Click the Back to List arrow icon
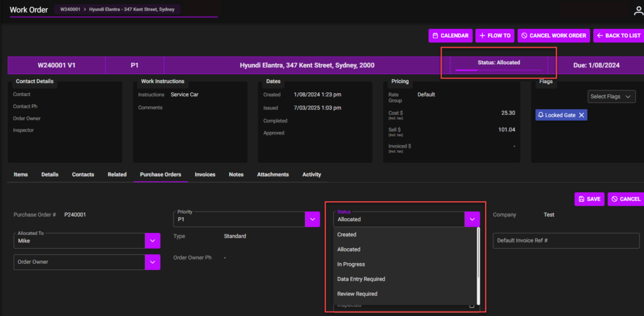This screenshot has width=644, height=316. pos(599,36)
